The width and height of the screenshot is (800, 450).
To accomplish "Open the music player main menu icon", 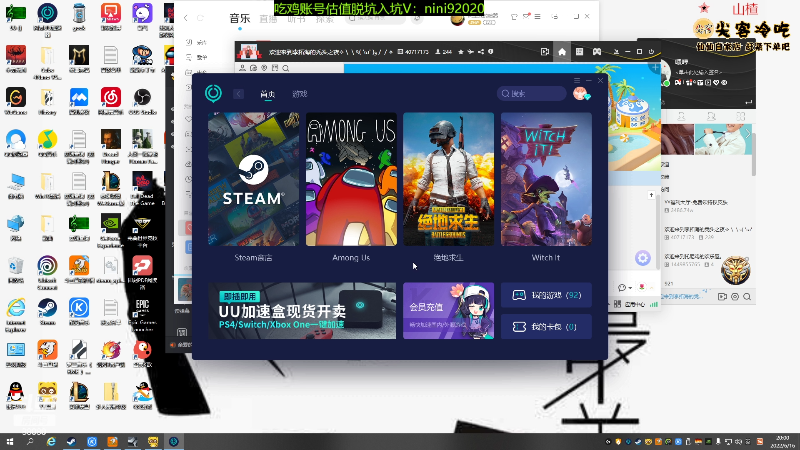I will pyautogui.click(x=537, y=17).
